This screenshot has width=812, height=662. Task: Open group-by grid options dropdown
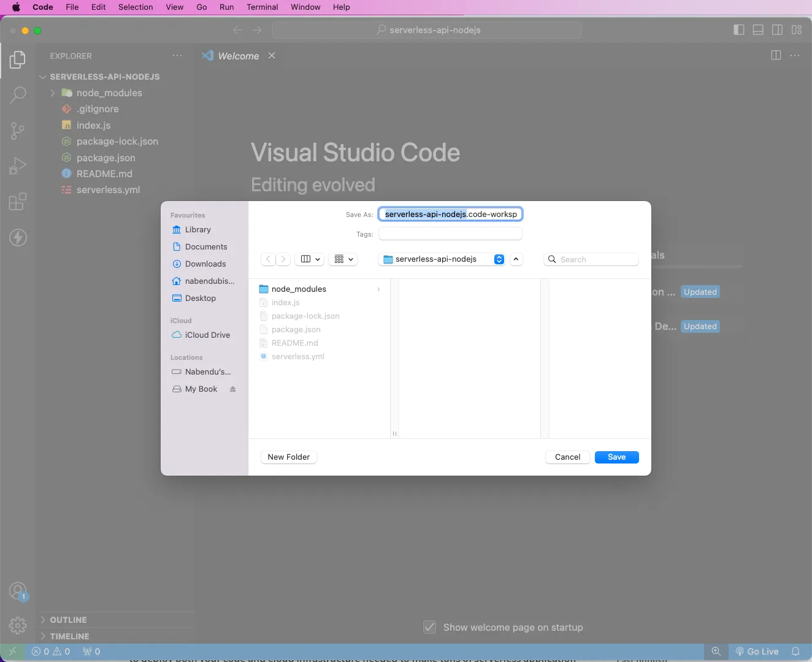pos(343,259)
